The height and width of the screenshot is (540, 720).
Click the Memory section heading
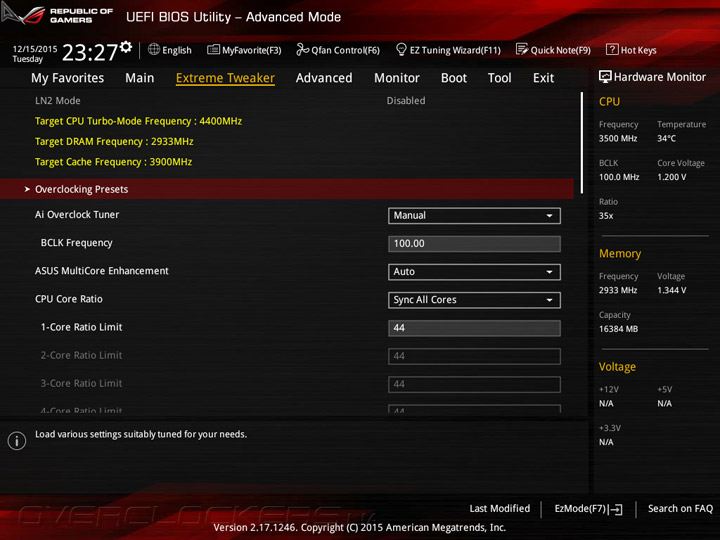point(619,253)
